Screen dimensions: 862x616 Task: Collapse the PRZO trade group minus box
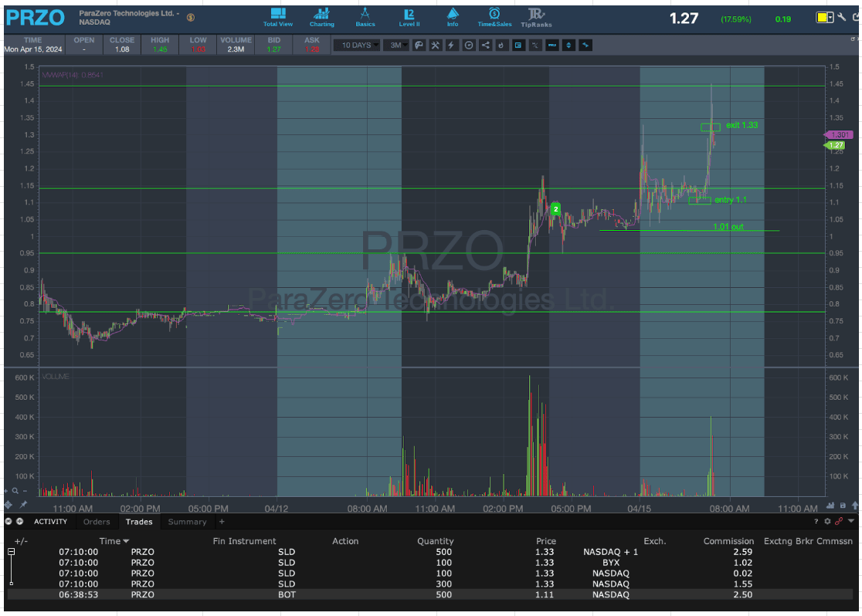(11, 552)
